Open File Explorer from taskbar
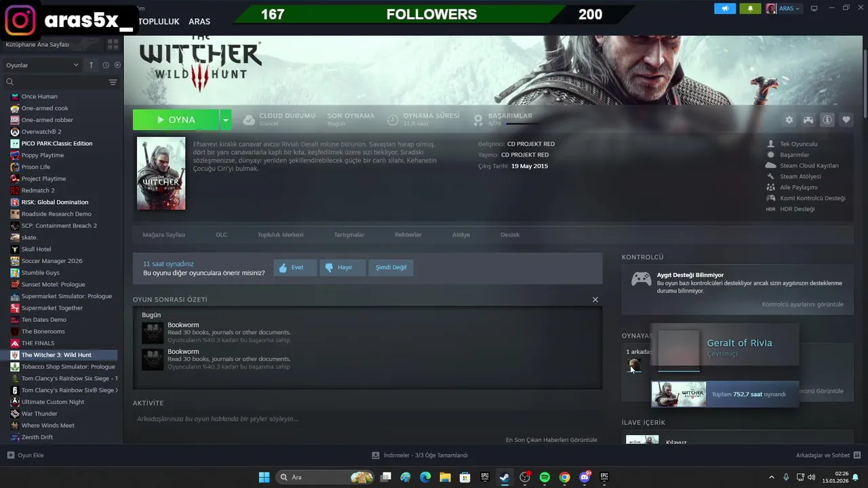This screenshot has height=488, width=868. click(445, 477)
